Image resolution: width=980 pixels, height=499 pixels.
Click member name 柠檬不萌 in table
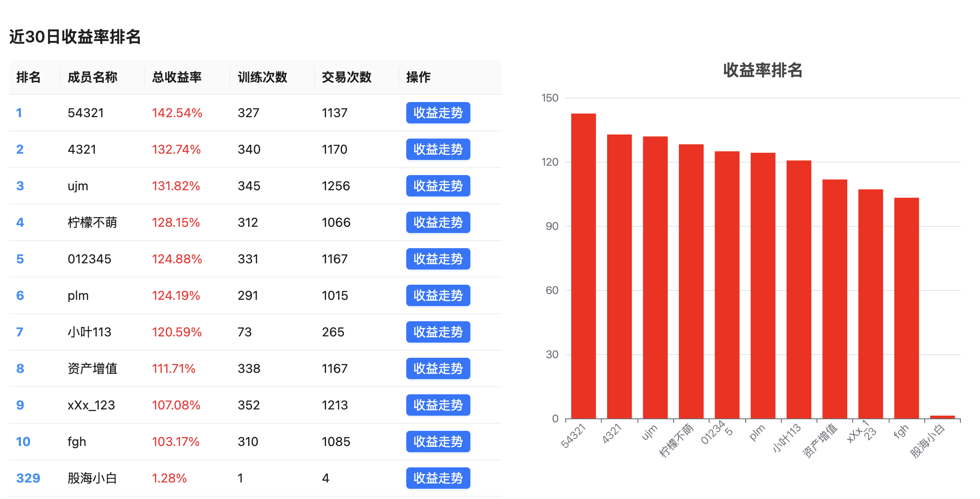[92, 222]
